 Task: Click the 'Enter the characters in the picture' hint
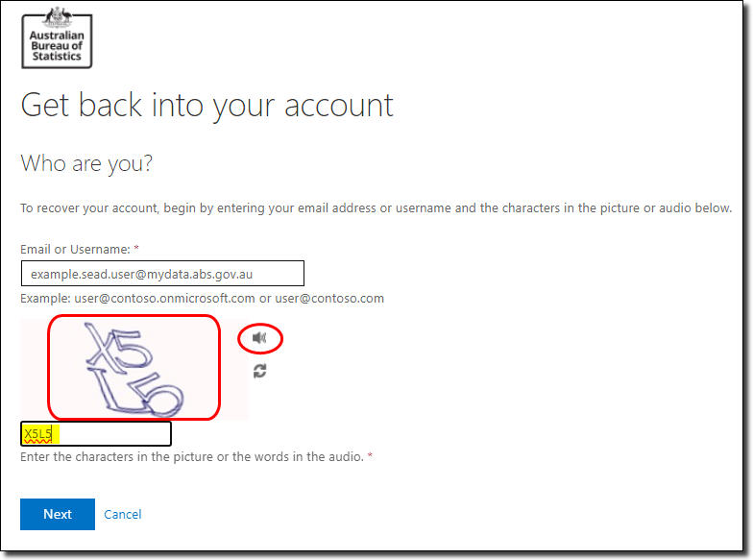[192, 457]
